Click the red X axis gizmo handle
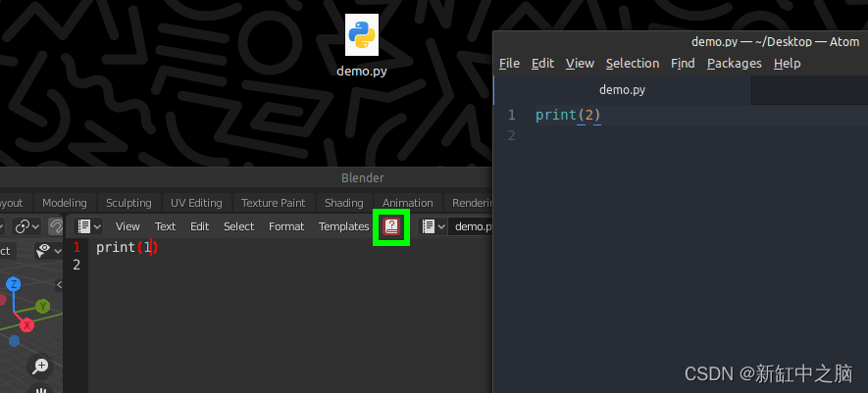This screenshot has width=868, height=393. coord(26,325)
